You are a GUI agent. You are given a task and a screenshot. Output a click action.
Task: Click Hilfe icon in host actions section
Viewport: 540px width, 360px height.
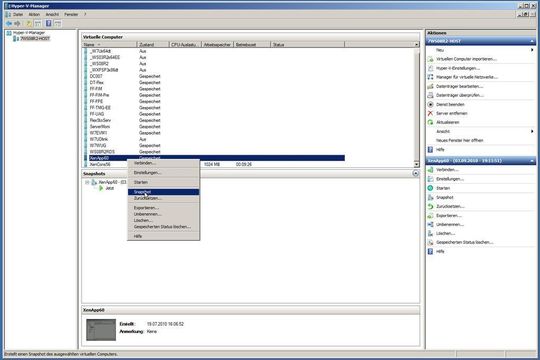click(430, 150)
